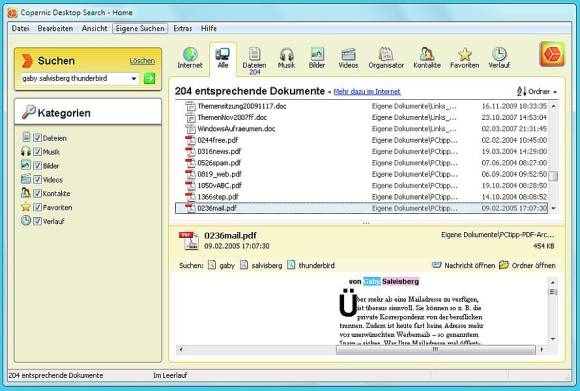Viewport: 580px width, 391px height.
Task: Toggle the Videos category checkbox
Action: coord(37,179)
